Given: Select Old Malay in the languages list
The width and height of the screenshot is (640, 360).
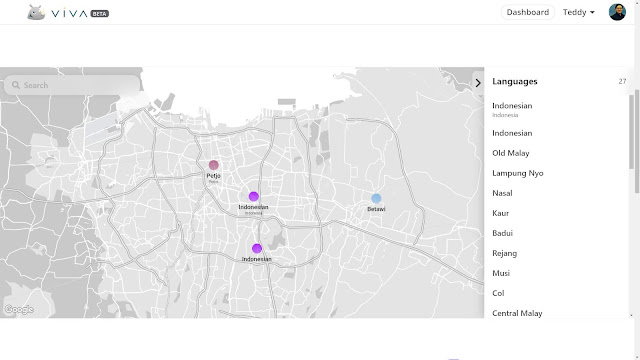Looking at the screenshot, I should 511,153.
